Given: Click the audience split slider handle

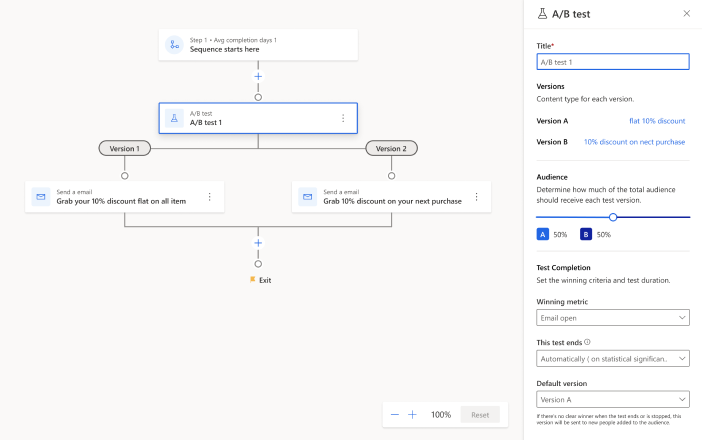Looking at the screenshot, I should click(613, 217).
